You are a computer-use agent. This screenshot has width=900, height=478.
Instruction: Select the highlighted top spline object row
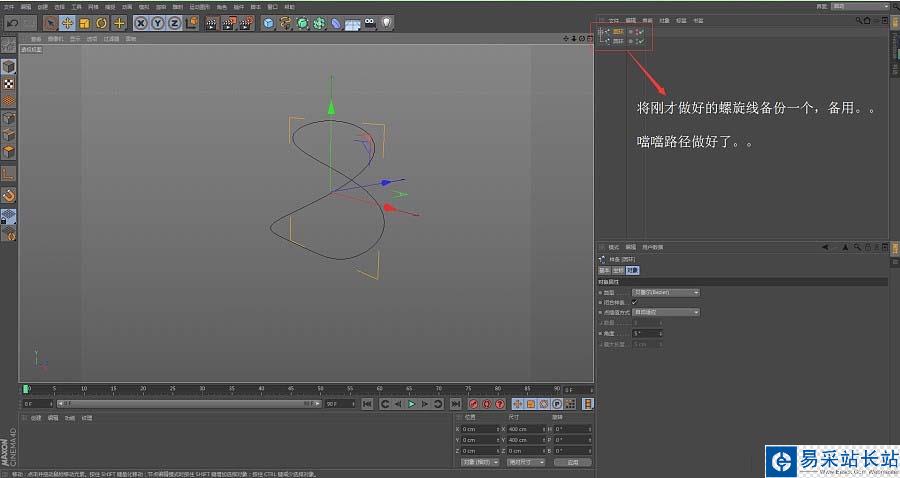tap(618, 32)
